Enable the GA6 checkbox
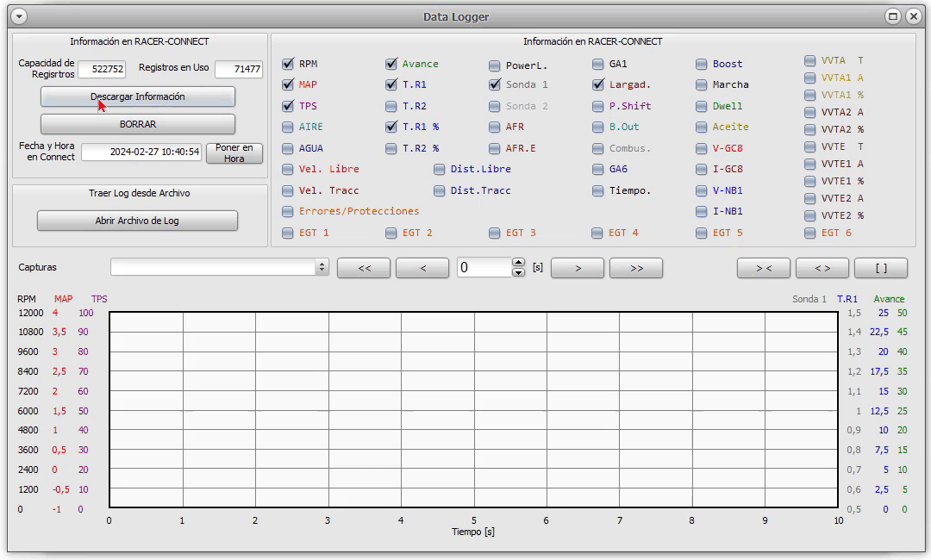Screen dimensions: 931x560 point(598,169)
